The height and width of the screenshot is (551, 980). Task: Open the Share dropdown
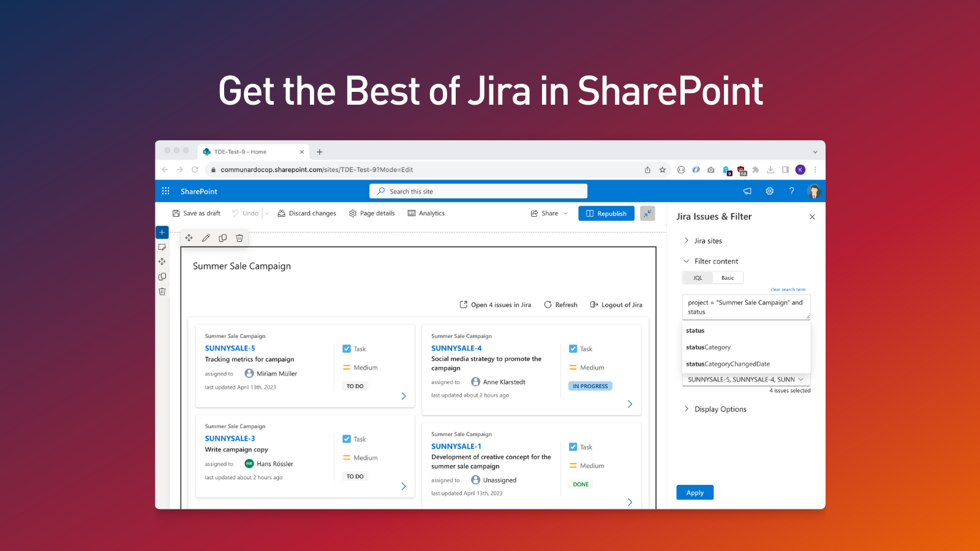tap(549, 213)
